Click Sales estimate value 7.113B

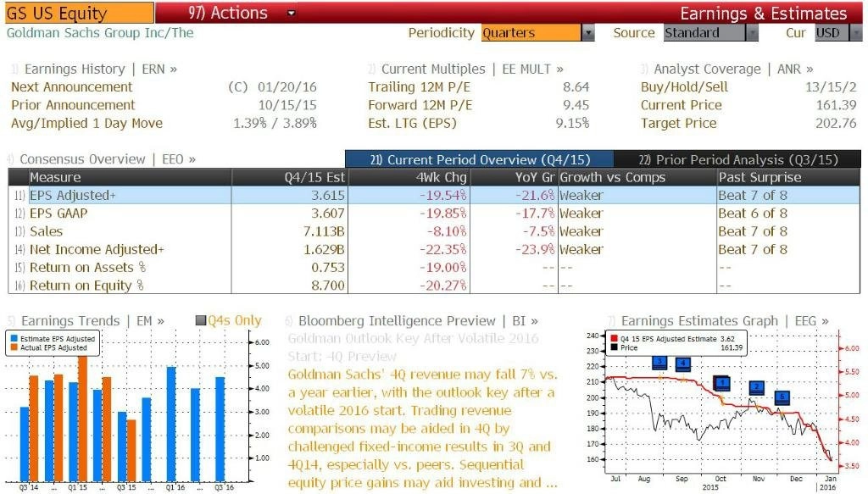(324, 231)
